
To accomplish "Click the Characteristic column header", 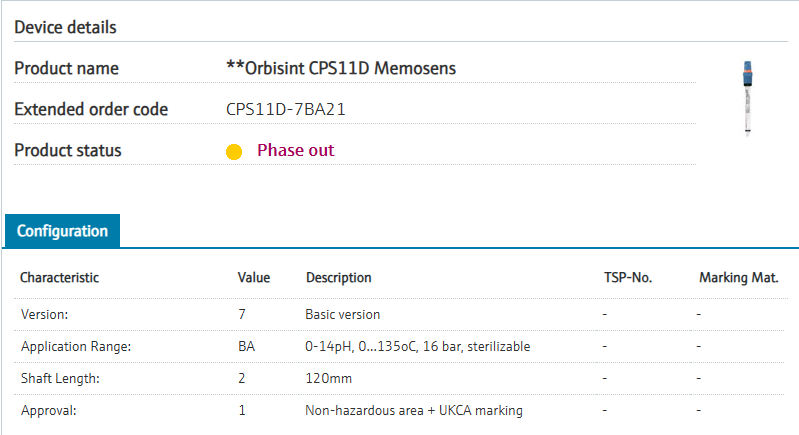I will point(59,278).
